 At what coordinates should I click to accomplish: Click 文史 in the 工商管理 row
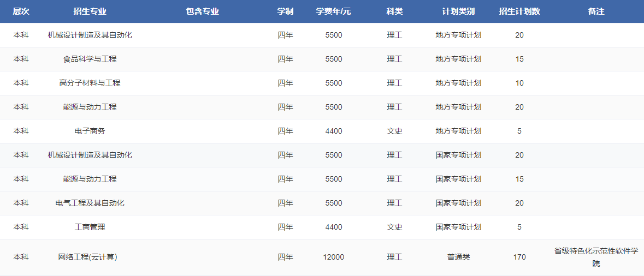(395, 227)
